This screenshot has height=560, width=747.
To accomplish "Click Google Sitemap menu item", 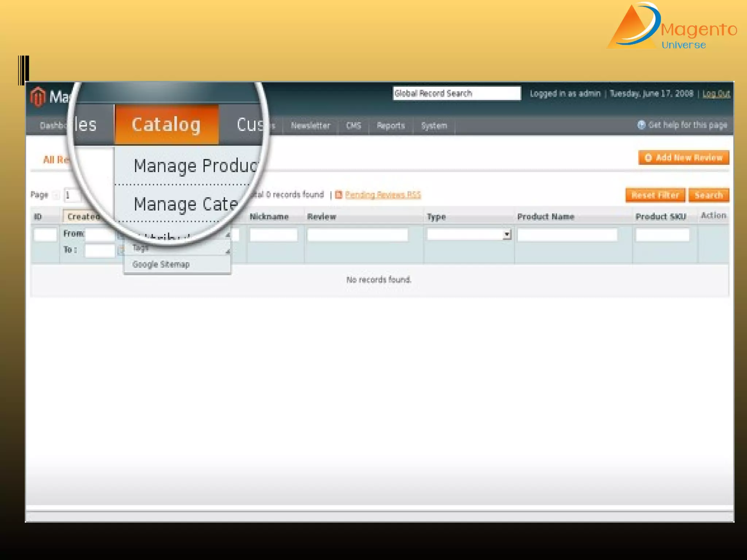I will [161, 264].
